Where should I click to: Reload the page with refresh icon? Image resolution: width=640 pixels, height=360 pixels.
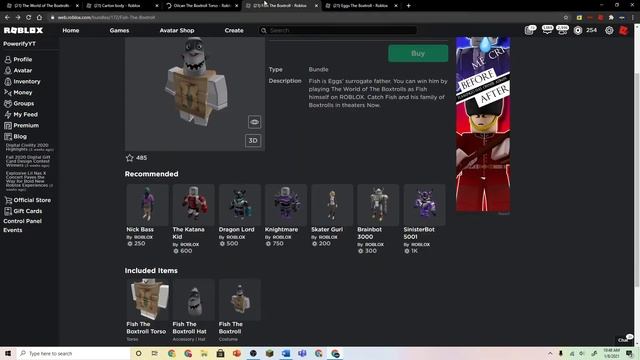coord(29,18)
